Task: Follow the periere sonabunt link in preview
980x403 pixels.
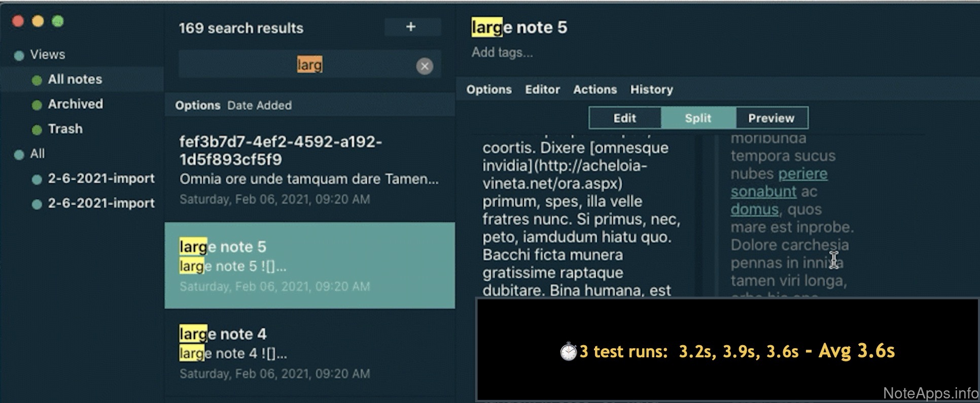Action: 802,174
